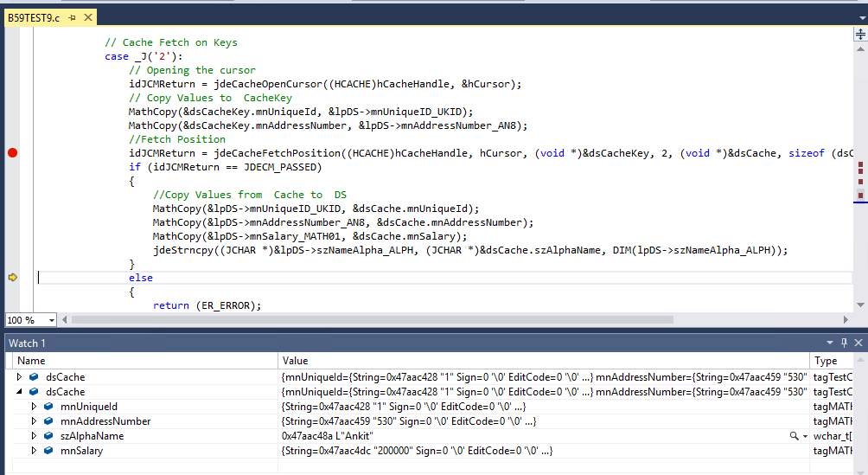Close the Watch 1 panel

[858, 343]
